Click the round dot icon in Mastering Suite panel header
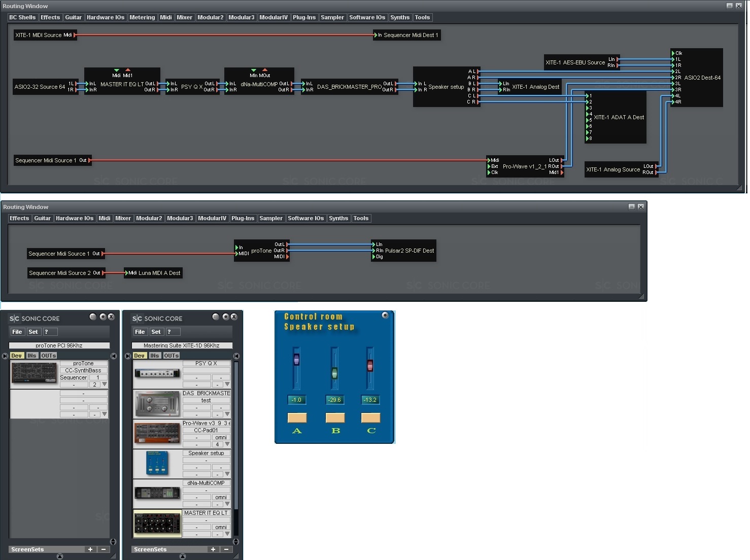This screenshot has height=560, width=750. [x=226, y=317]
